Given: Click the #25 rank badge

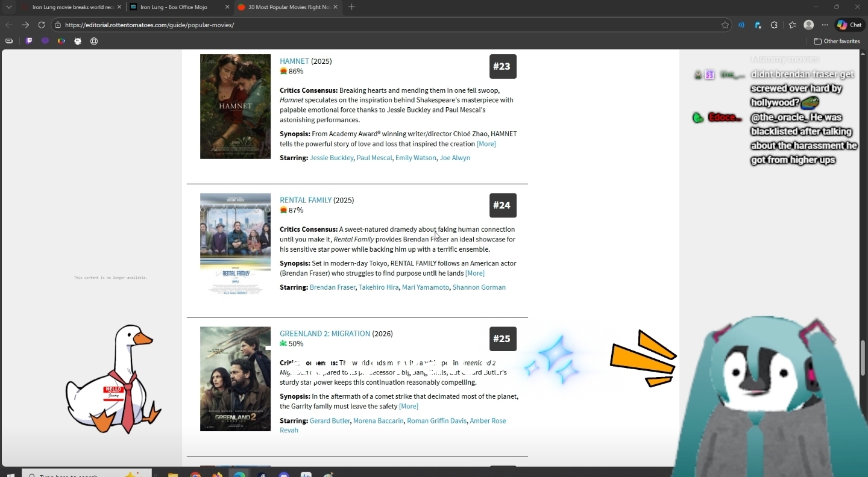Looking at the screenshot, I should pos(503,338).
